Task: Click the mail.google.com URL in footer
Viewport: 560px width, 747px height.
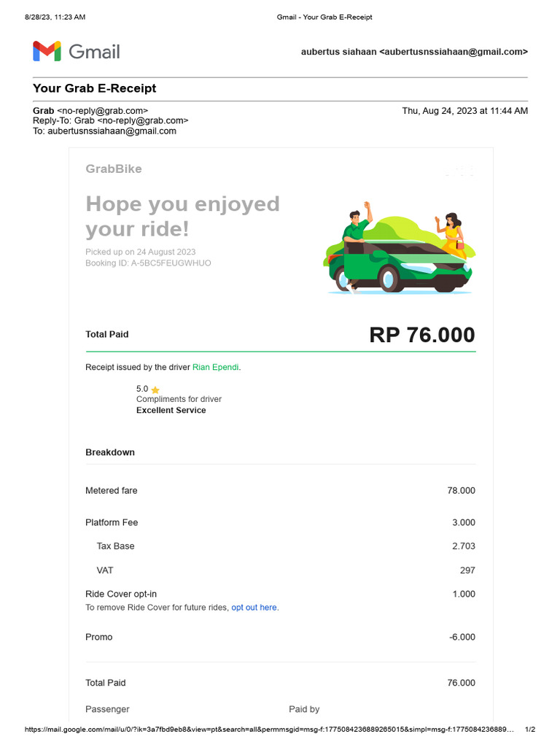Action: [269, 729]
